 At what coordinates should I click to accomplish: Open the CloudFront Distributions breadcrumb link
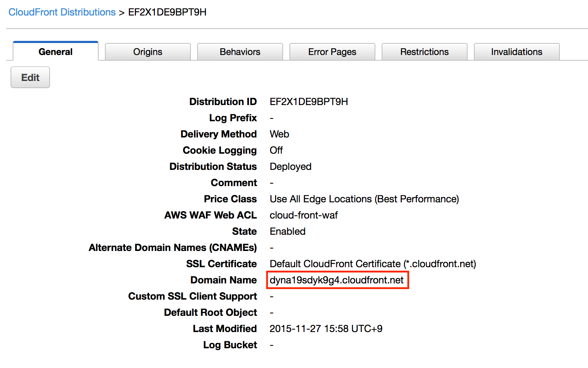(62, 12)
